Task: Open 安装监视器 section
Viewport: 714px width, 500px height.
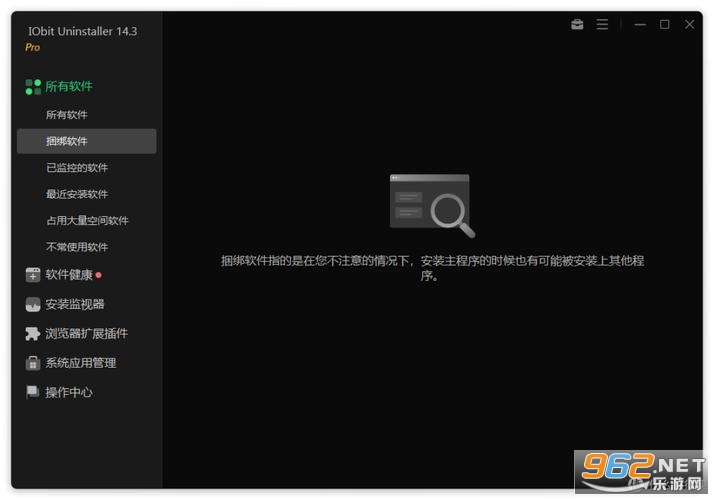Action: 75,304
